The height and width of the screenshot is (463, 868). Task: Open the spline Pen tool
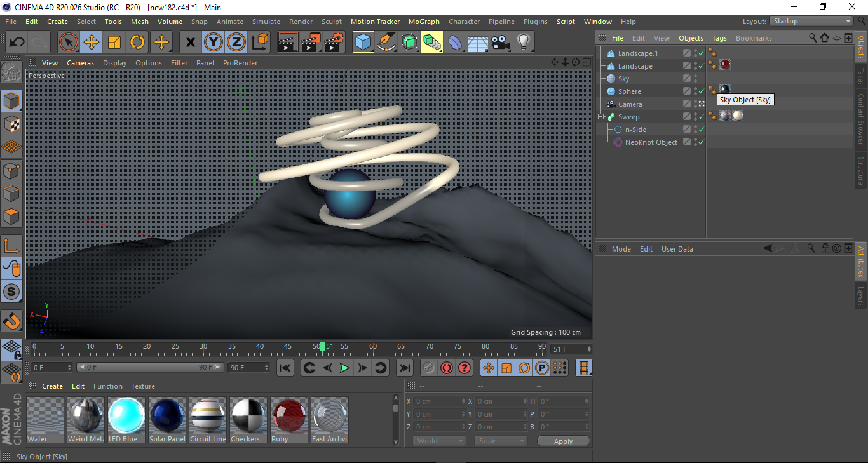(x=386, y=43)
